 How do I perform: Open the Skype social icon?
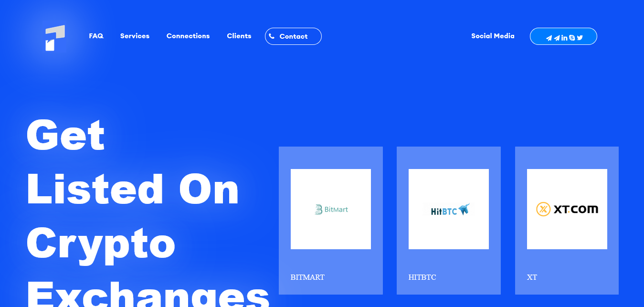[572, 38]
